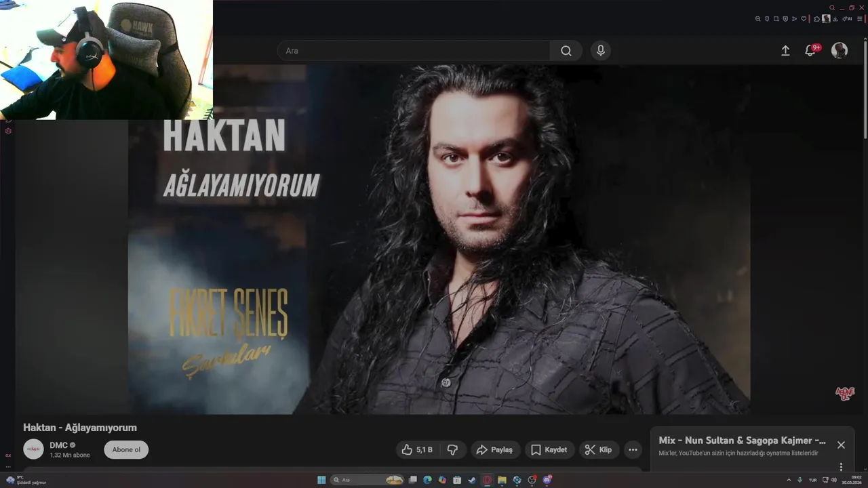Image resolution: width=868 pixels, height=488 pixels.
Task: Click the Haktan video player
Action: click(439, 239)
